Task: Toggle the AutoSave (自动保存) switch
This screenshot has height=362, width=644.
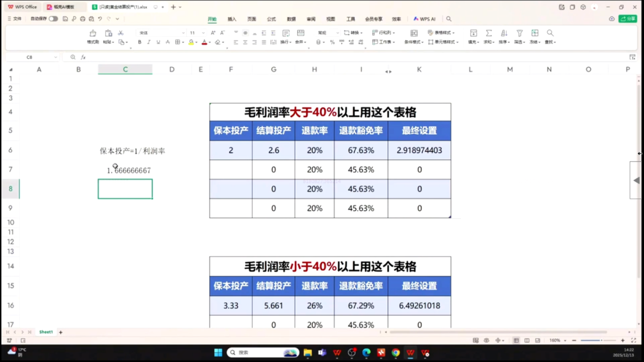Action: (x=53, y=19)
